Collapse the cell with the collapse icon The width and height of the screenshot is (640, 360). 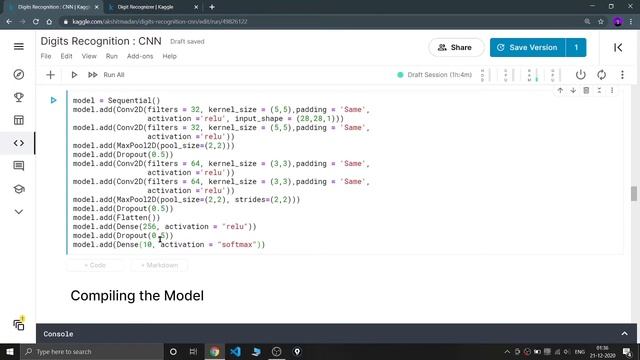click(599, 91)
